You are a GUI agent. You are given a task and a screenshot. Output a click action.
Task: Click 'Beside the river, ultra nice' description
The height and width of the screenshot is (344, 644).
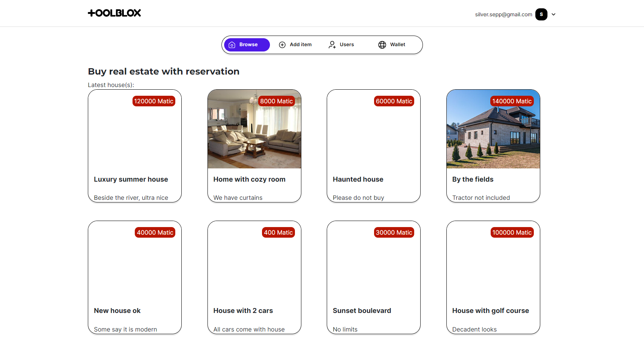pyautogui.click(x=131, y=198)
